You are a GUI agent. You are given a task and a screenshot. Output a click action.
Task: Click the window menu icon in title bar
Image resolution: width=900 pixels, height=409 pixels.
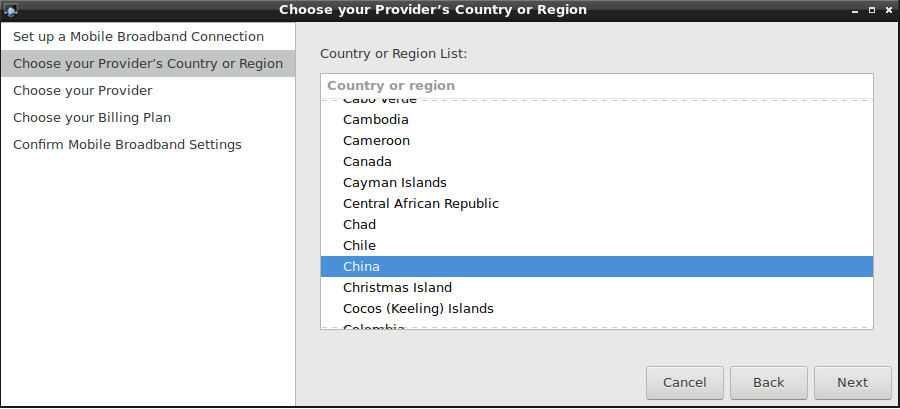[x=11, y=10]
